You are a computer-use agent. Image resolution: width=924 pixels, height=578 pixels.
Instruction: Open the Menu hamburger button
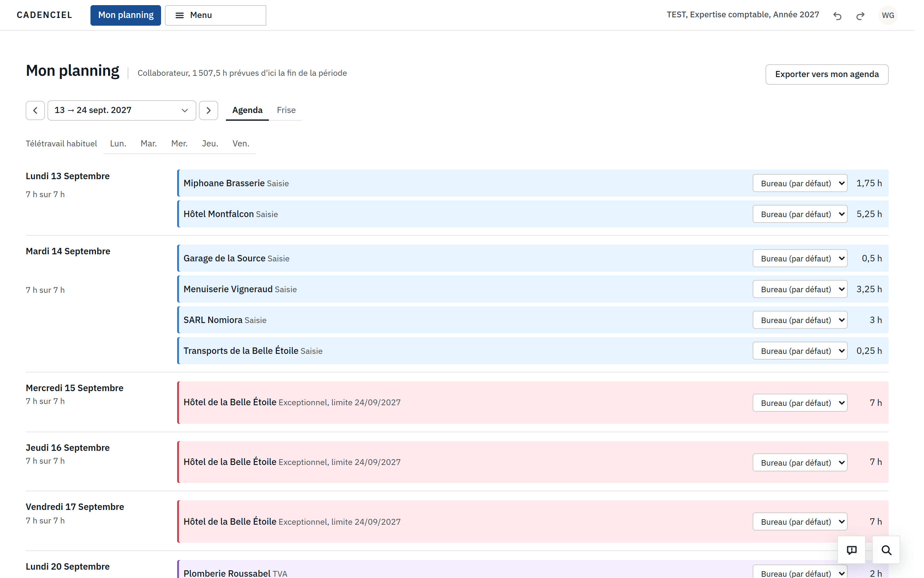(215, 15)
